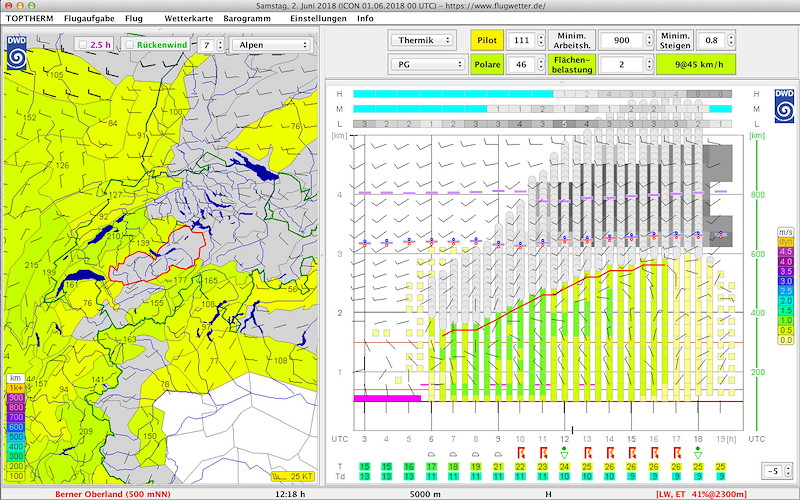800x500 pixels.
Task: Click the stepper arrows beside Arbeitsh. value 900
Action: click(649, 40)
